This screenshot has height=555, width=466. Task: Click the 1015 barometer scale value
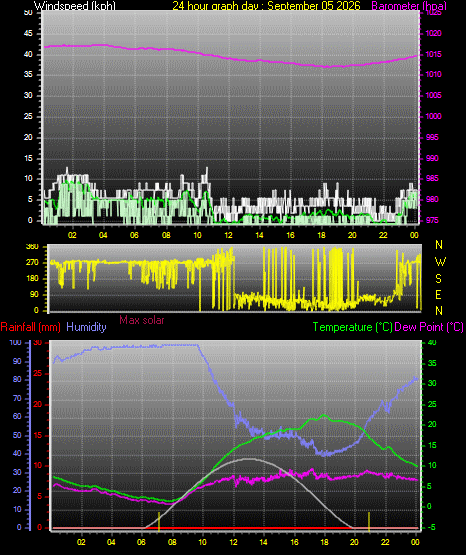[433, 54]
